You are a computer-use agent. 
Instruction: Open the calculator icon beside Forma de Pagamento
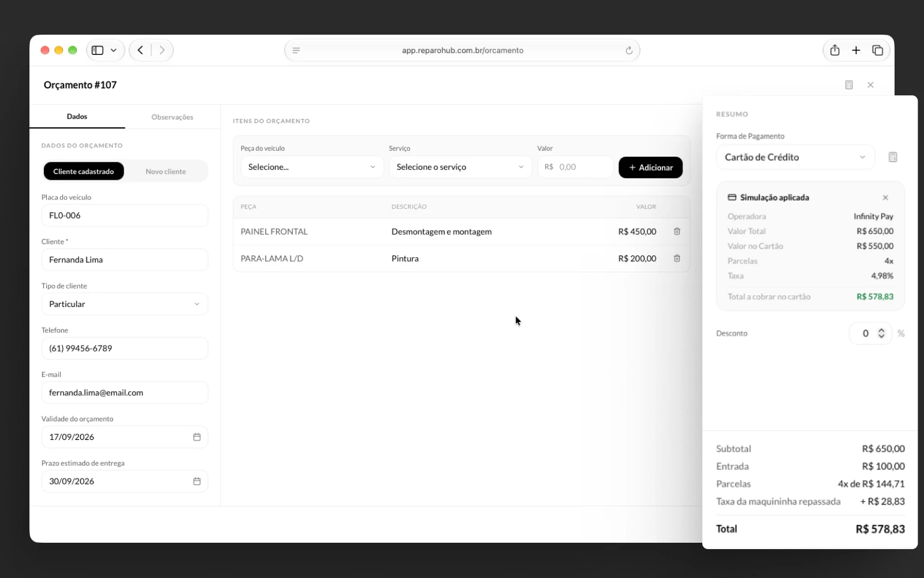click(892, 157)
